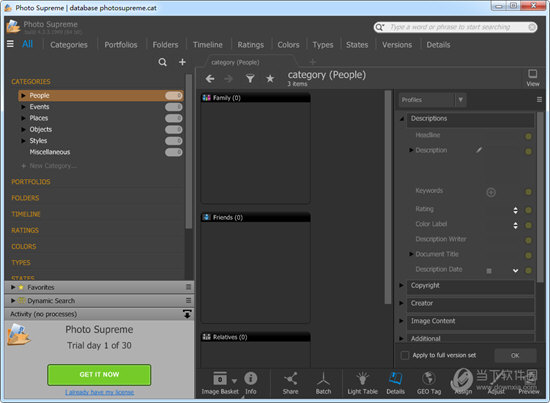Add new item with plus icon
Image resolution: width=550 pixels, height=403 pixels.
tap(182, 62)
